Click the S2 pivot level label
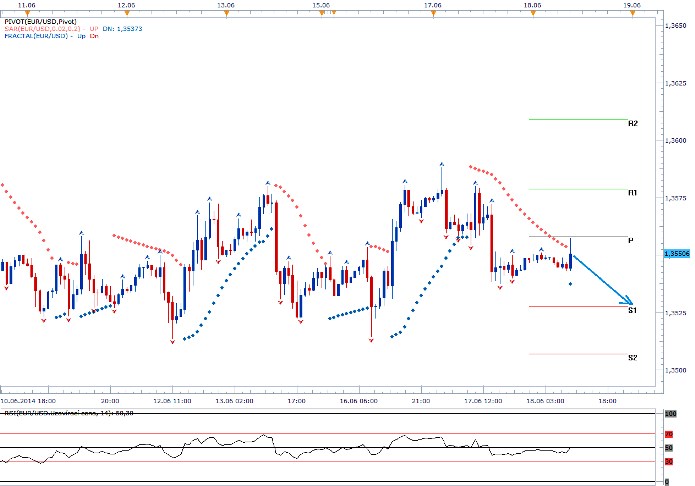 (633, 357)
